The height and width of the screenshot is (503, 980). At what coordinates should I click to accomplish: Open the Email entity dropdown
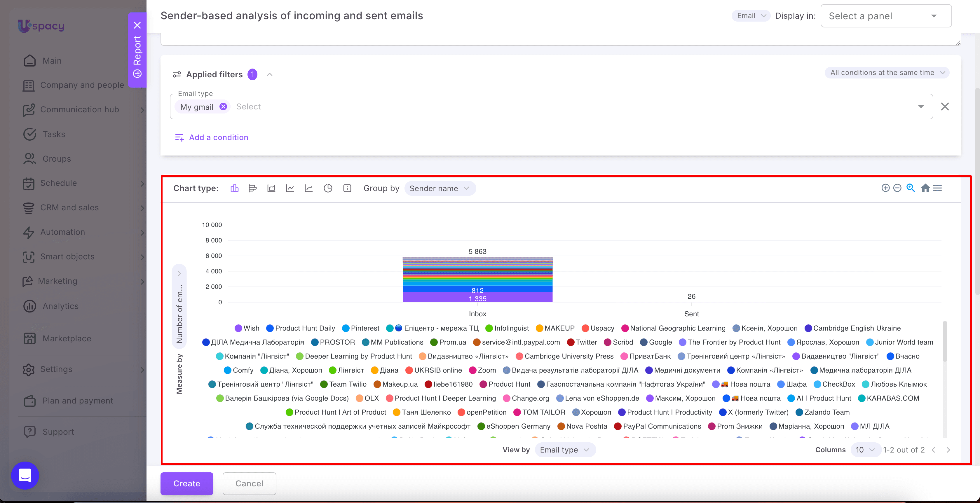[751, 15]
